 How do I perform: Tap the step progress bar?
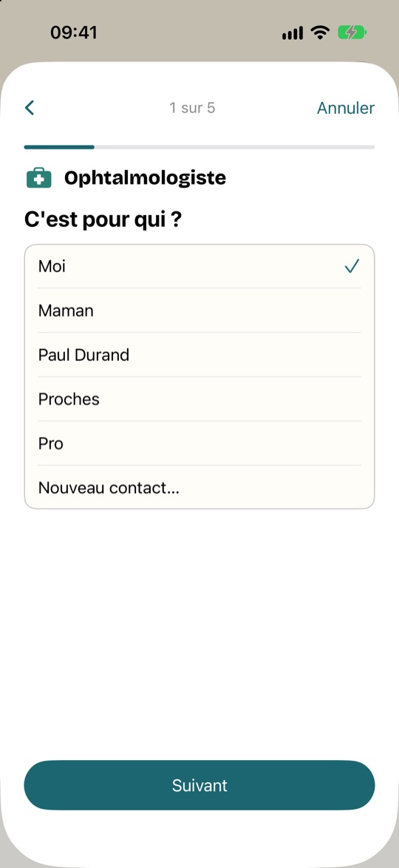pyautogui.click(x=199, y=147)
